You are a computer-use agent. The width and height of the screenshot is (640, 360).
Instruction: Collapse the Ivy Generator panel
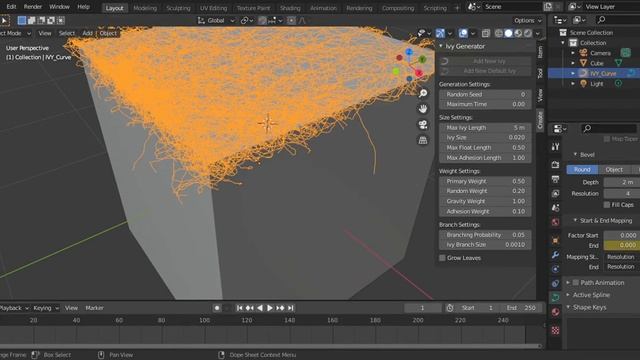(x=441, y=46)
